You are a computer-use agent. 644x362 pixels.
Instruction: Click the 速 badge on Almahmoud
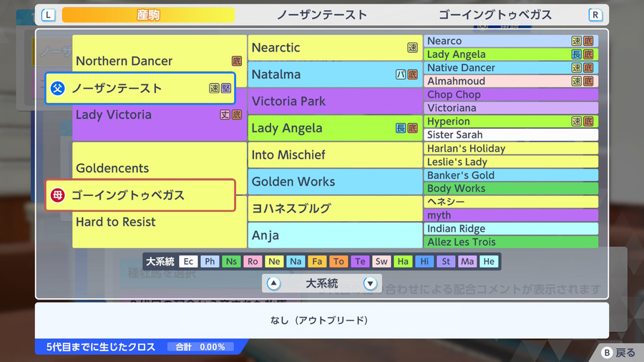point(577,82)
